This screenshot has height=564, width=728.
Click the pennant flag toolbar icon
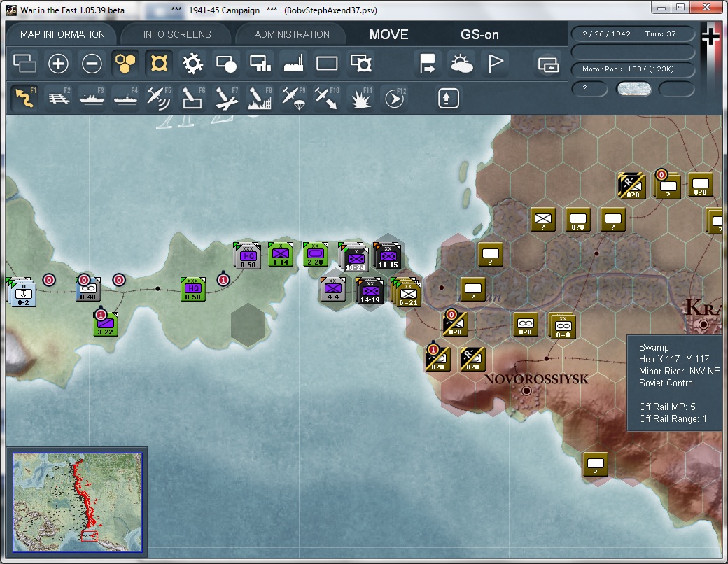coord(496,64)
